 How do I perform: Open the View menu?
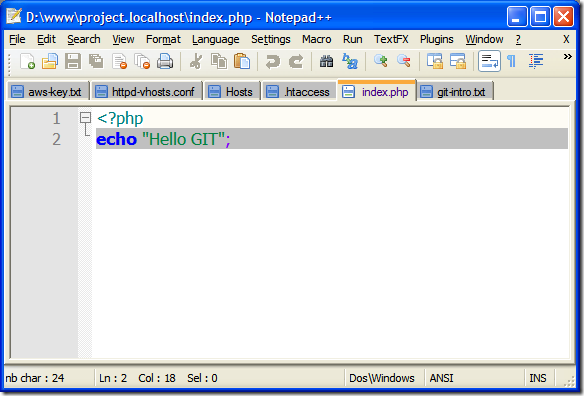point(123,39)
